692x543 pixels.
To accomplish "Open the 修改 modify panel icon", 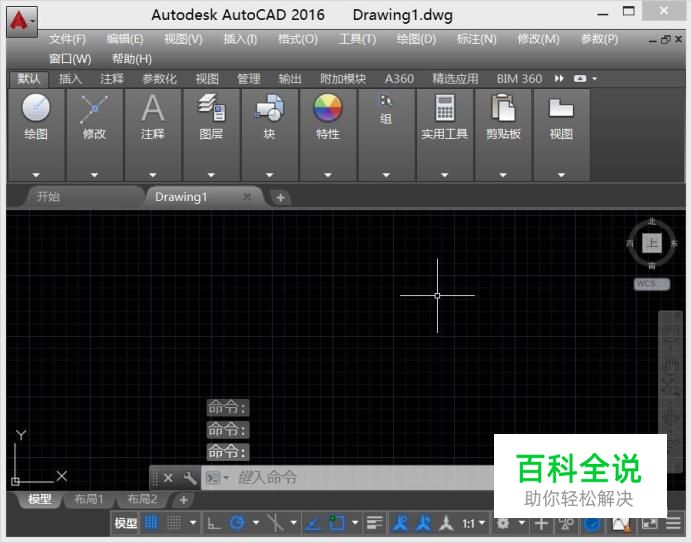I will click(94, 109).
